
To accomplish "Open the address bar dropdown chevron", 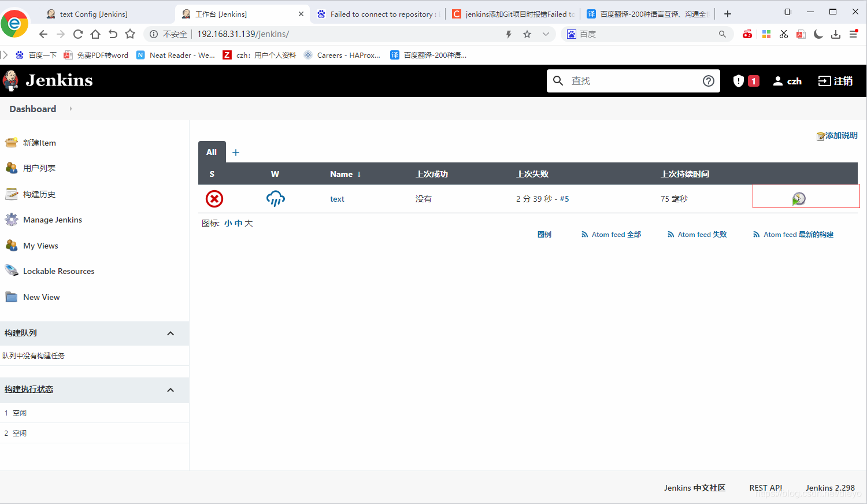I will (546, 34).
